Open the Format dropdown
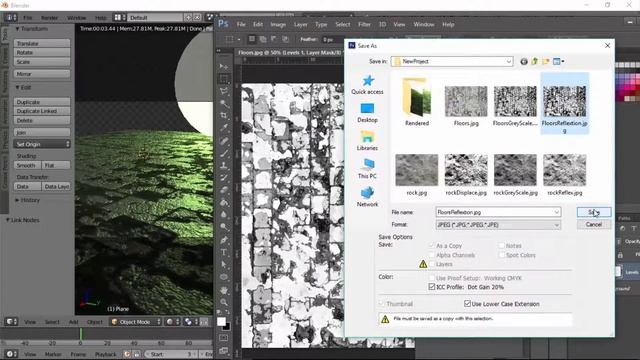Image resolution: width=640 pixels, height=360 pixels. click(x=498, y=225)
